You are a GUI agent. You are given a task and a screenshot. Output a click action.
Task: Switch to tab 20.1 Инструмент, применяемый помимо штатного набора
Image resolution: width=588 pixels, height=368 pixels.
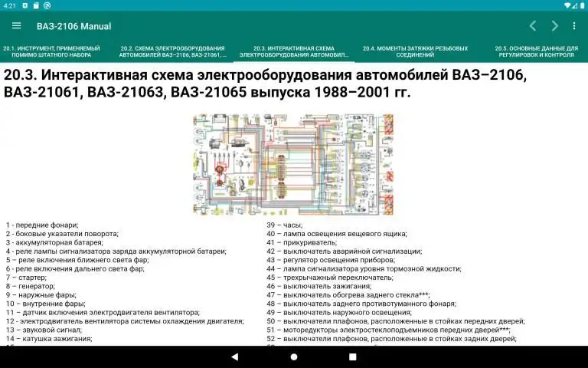click(51, 51)
